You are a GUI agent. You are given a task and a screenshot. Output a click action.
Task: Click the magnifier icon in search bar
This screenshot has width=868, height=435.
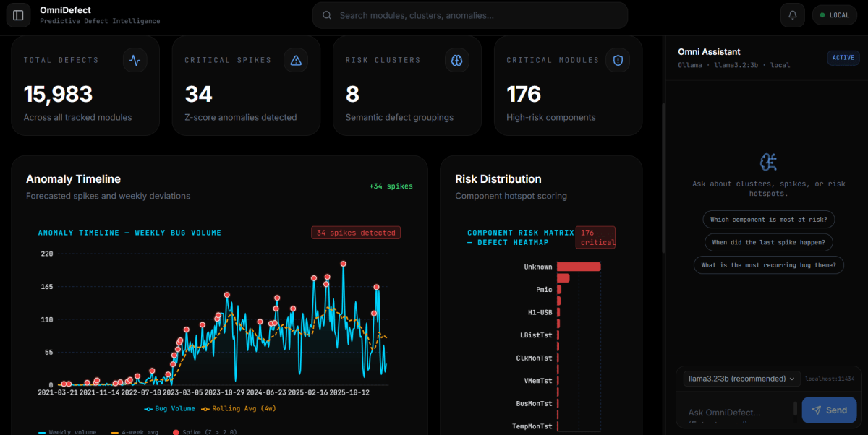coord(327,15)
